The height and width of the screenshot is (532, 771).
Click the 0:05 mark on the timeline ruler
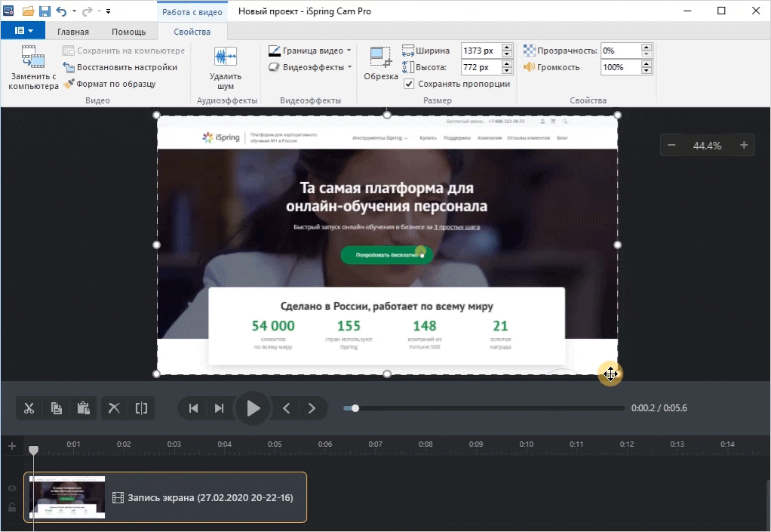pos(275,444)
